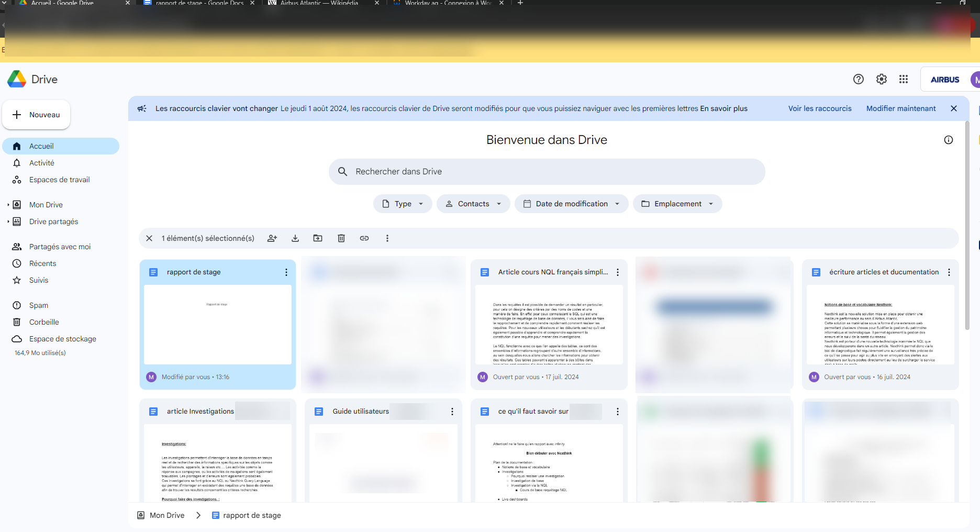Click the help question mark icon
This screenshot has width=980, height=532.
858,79
